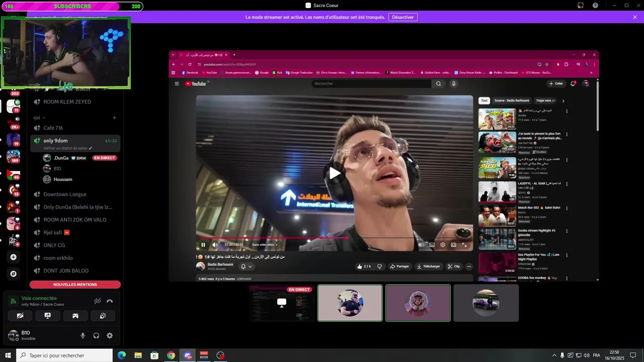Open Discord inbox icon in title bar
Screen dimensions: 644x362
coord(580,6)
